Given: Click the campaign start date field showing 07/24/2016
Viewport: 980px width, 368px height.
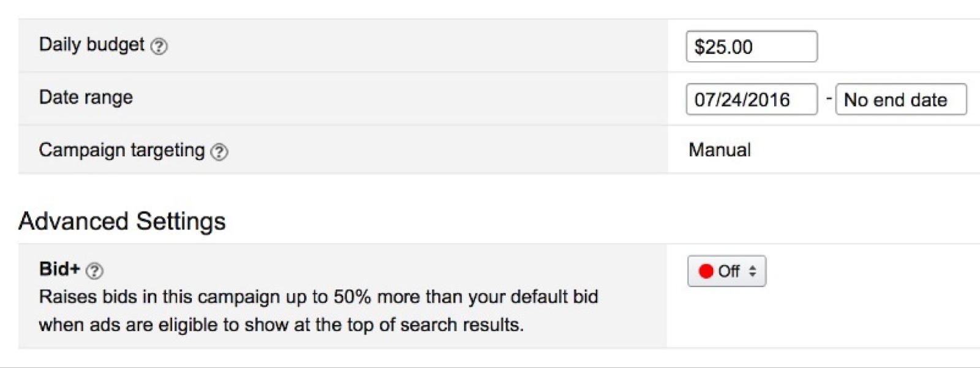Looking at the screenshot, I should pyautogui.click(x=751, y=100).
